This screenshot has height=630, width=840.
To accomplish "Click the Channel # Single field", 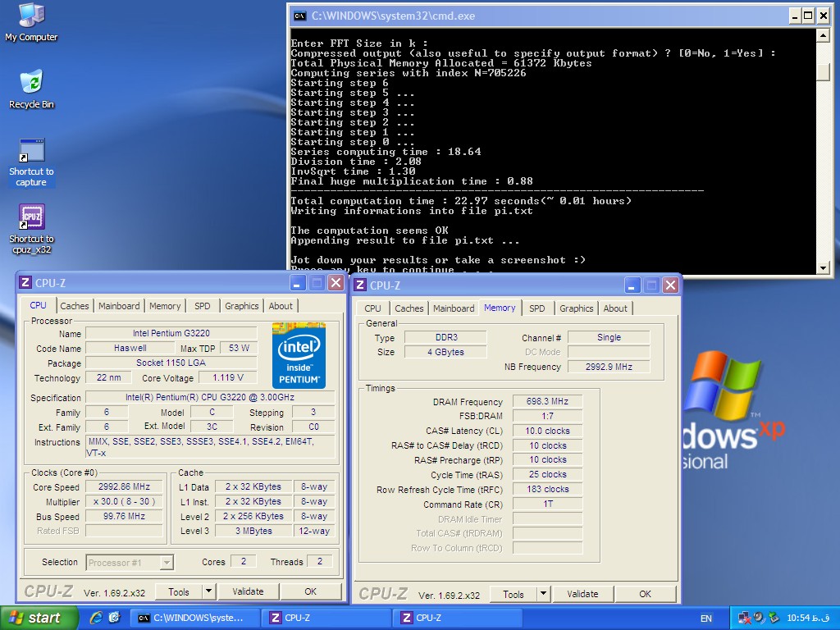I will click(x=609, y=337).
